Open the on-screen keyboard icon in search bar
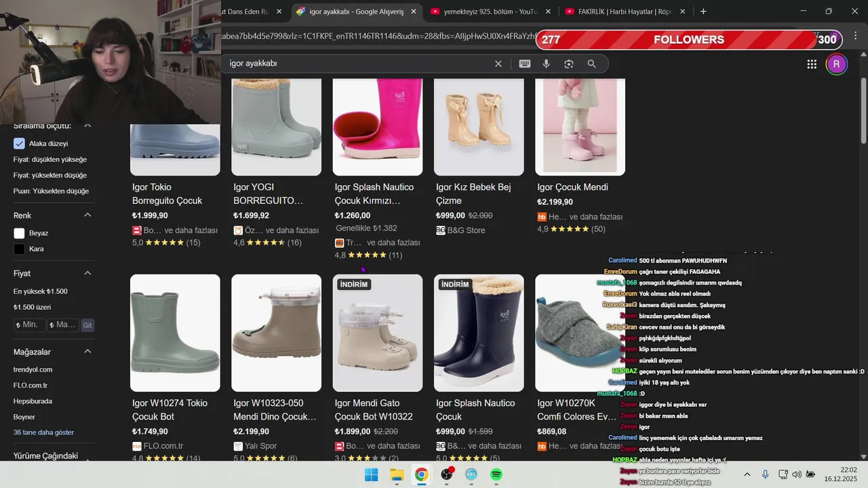868x488 pixels. (x=525, y=64)
